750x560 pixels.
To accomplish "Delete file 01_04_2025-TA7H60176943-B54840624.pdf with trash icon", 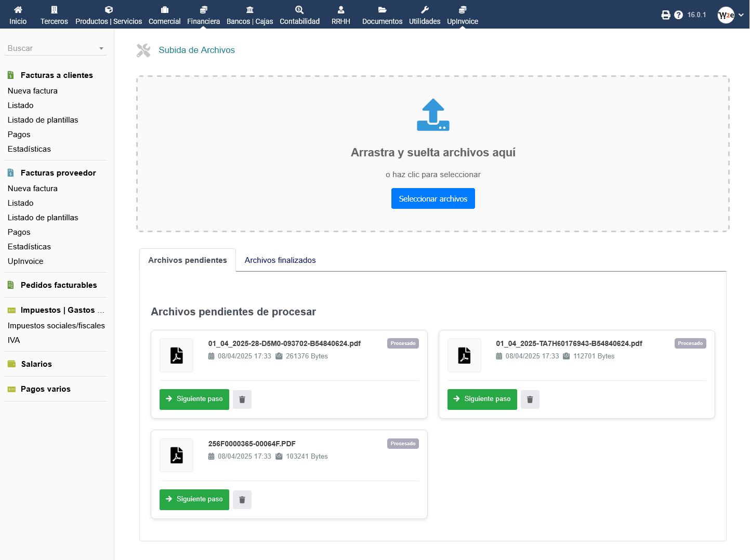I will 530,399.
